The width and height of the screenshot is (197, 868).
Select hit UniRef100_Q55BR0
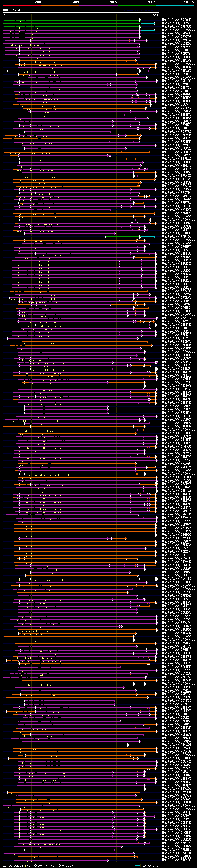[x=177, y=419]
